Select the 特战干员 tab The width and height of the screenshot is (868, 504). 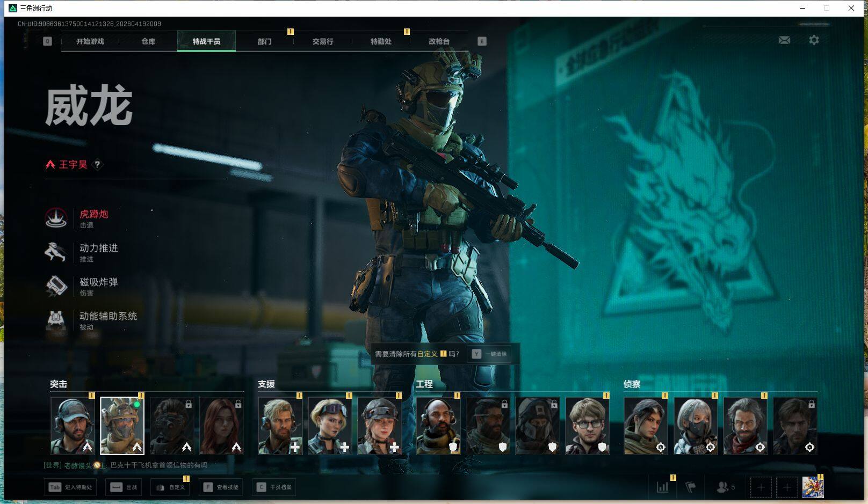(x=206, y=41)
